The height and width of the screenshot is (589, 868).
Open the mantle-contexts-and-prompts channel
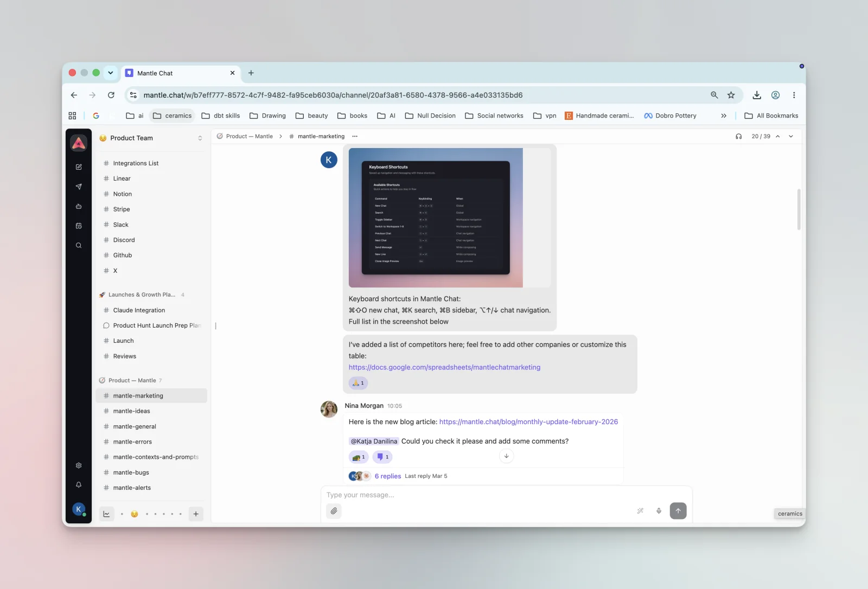[152, 457]
